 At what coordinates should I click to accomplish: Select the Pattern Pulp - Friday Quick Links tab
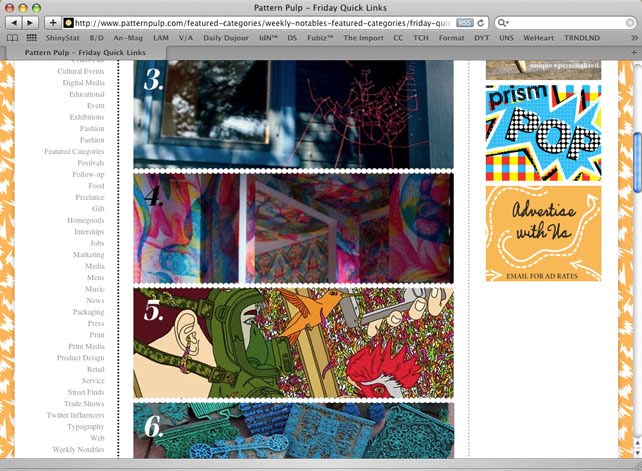[85, 52]
